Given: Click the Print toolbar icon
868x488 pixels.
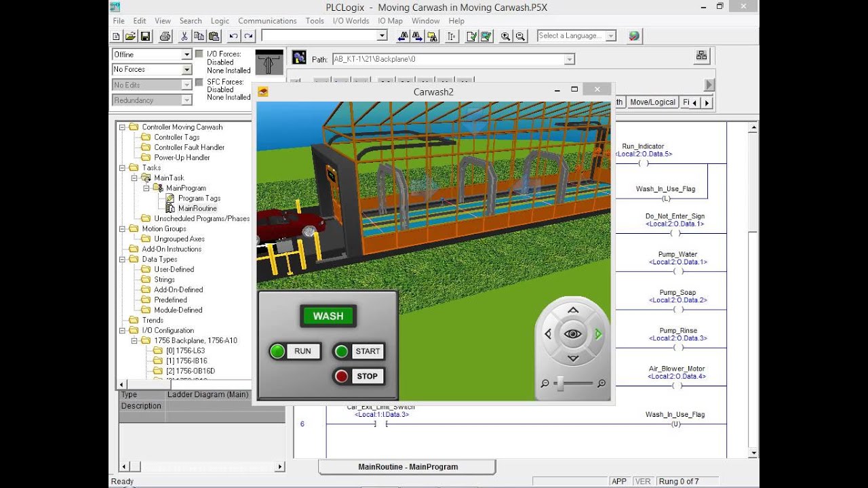Looking at the screenshot, I should [165, 36].
